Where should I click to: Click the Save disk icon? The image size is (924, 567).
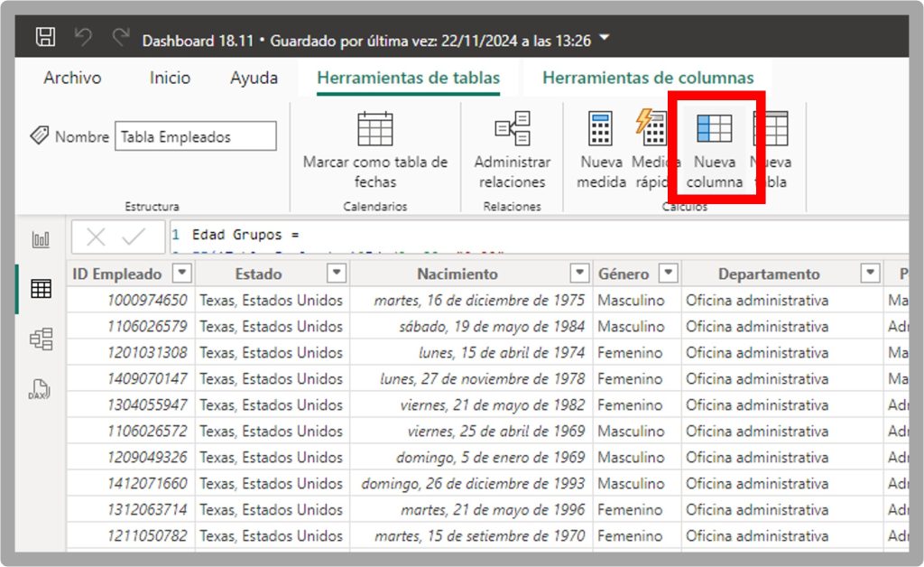[x=45, y=38]
